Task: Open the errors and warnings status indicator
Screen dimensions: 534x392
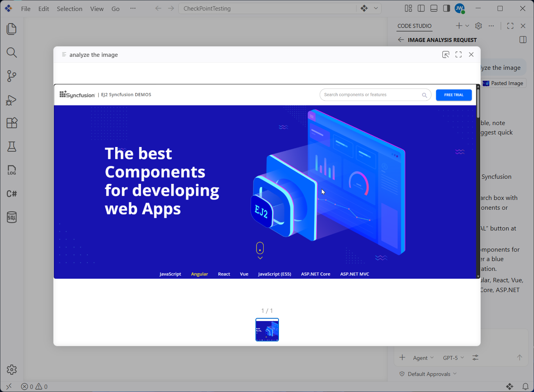Action: point(34,387)
